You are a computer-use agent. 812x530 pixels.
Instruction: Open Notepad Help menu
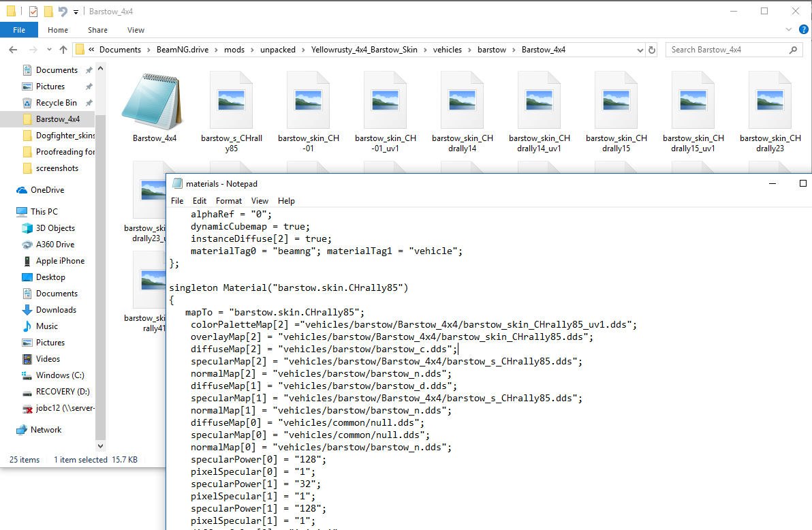tap(286, 201)
